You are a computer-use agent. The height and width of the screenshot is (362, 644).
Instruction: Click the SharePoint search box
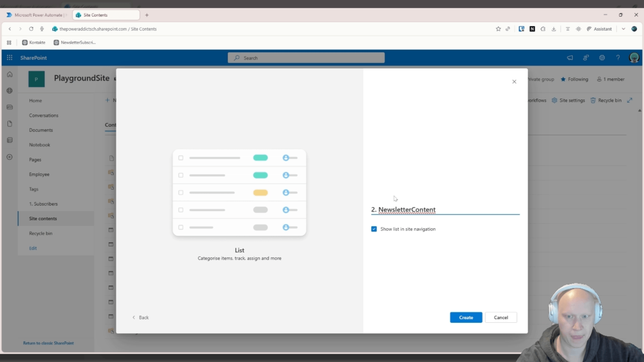point(306,58)
